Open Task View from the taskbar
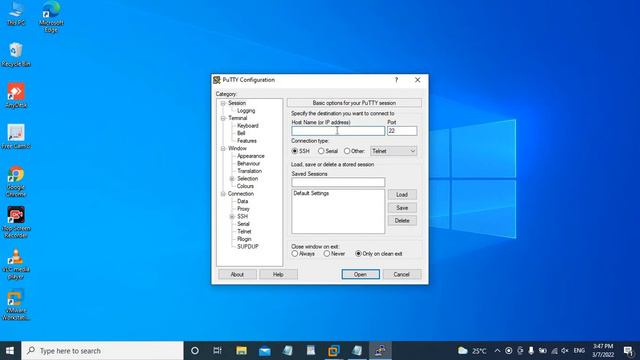 217,351
